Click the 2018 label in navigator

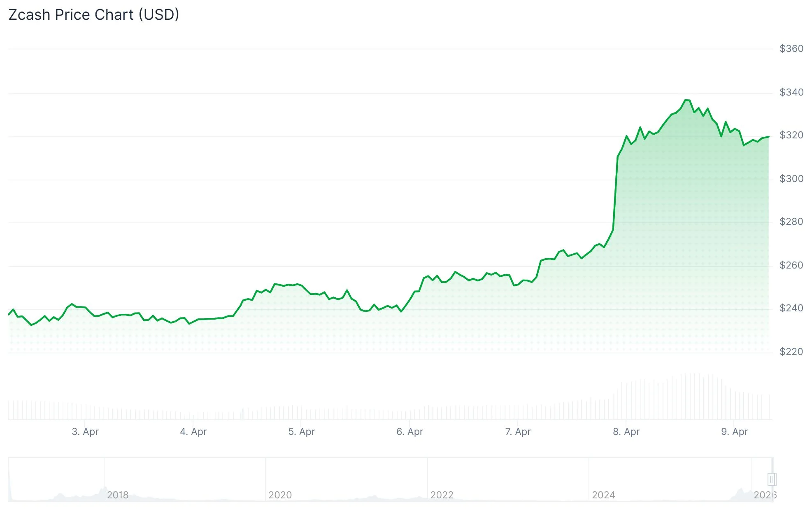click(118, 495)
